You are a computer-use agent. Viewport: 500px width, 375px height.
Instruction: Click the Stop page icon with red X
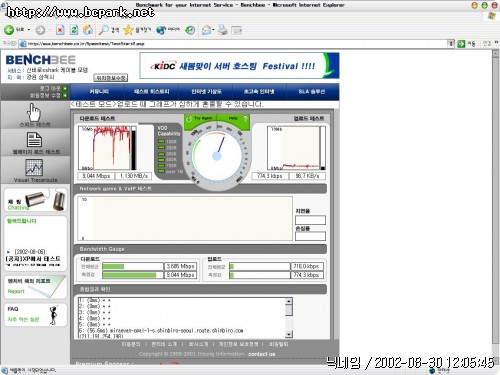pyautogui.click(x=60, y=30)
